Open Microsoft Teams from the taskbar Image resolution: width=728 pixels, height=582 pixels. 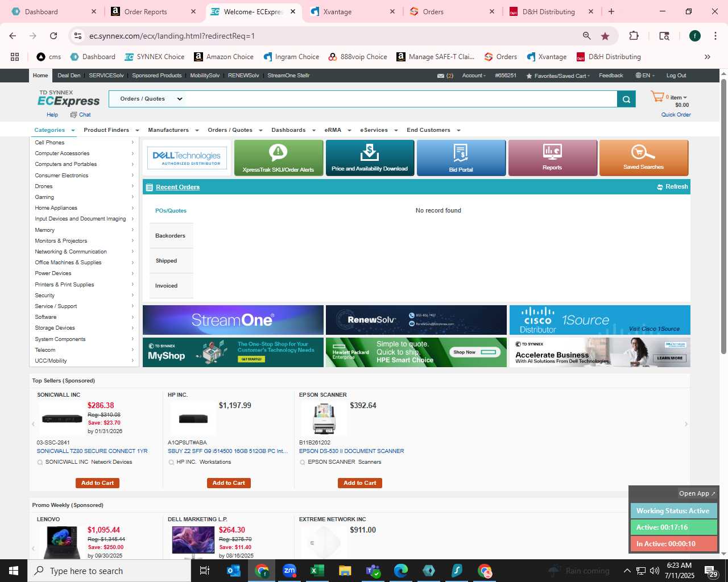373,571
